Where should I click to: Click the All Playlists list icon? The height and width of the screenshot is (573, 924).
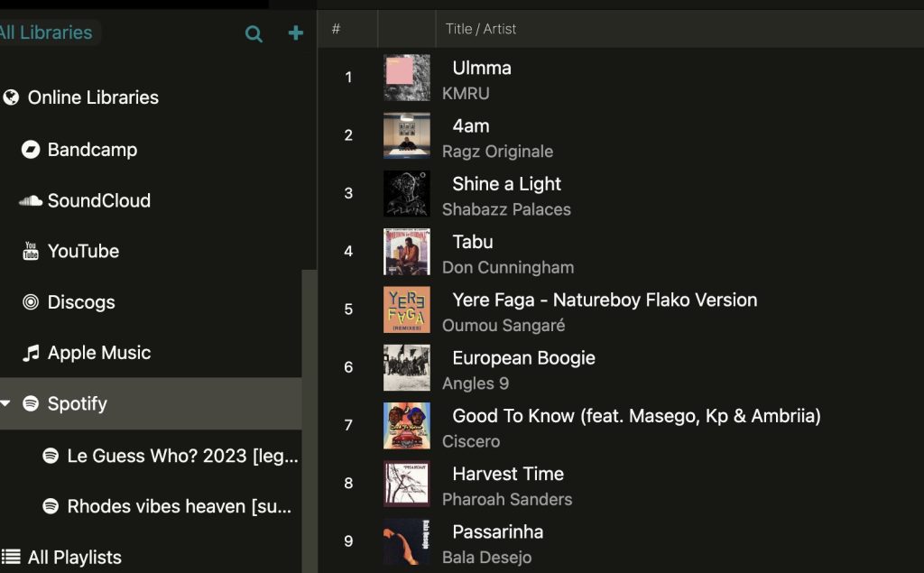tap(11, 557)
